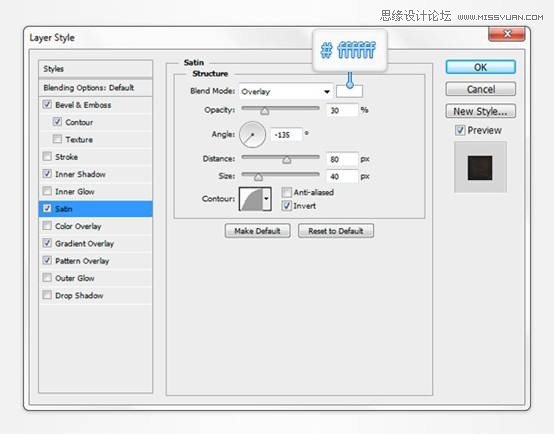Select the Inner Shadow label

pyautogui.click(x=80, y=174)
